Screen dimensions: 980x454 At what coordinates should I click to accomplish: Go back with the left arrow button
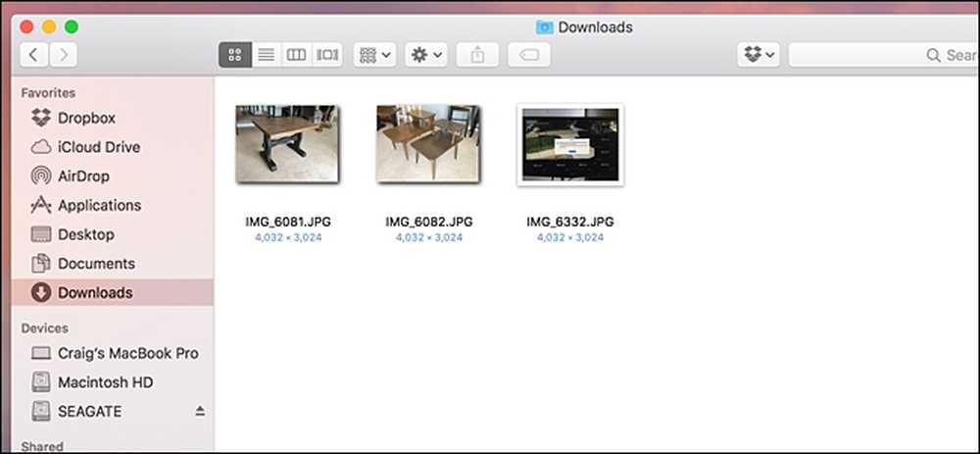(34, 55)
